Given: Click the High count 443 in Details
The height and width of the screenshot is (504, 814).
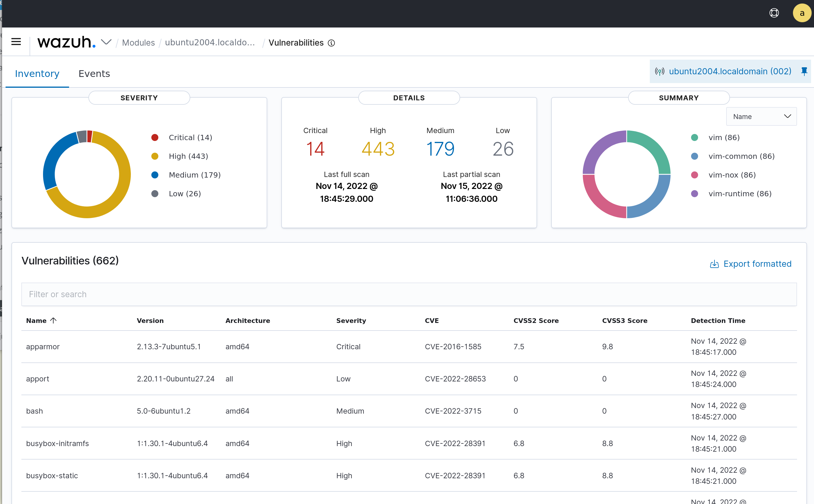Looking at the screenshot, I should [378, 149].
